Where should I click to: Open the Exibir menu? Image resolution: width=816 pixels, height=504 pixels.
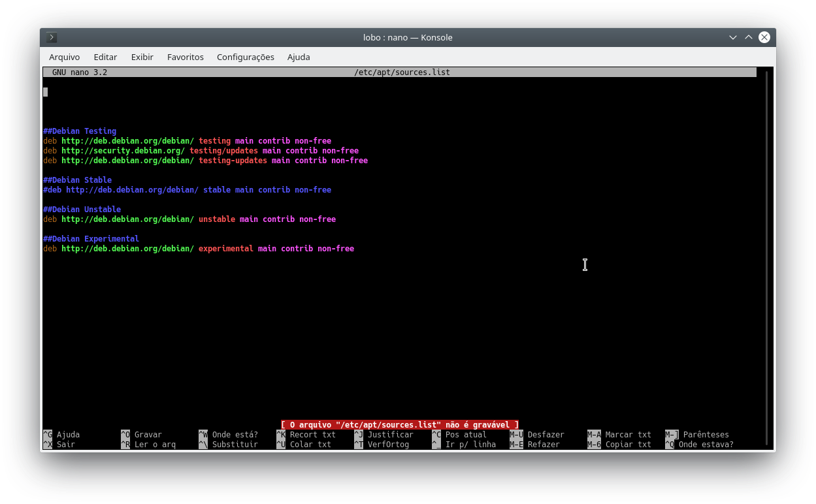click(142, 57)
